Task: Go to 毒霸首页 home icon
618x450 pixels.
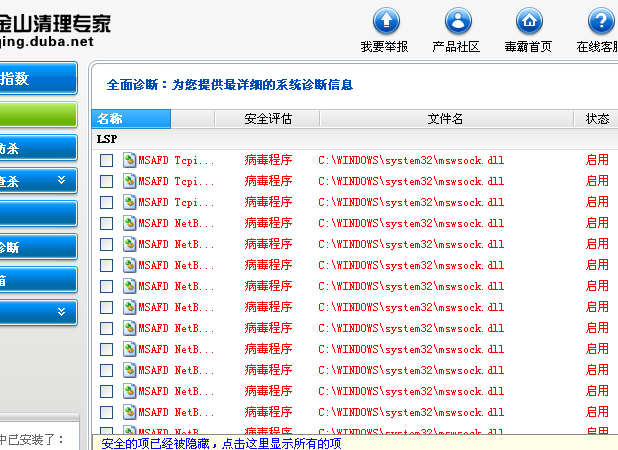Action: tap(529, 20)
